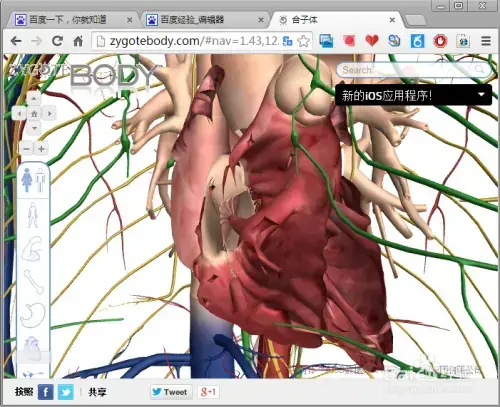The image size is (500, 407).
Task: Open Chrome hamburger menu
Action: coord(486,41)
